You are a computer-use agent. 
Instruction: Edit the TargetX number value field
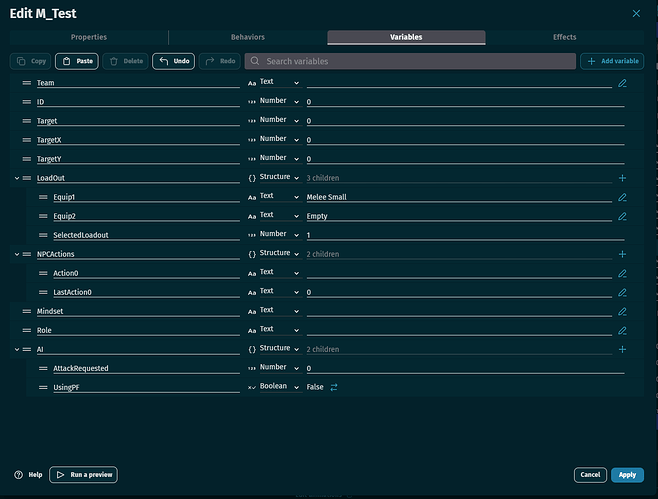[465, 140]
